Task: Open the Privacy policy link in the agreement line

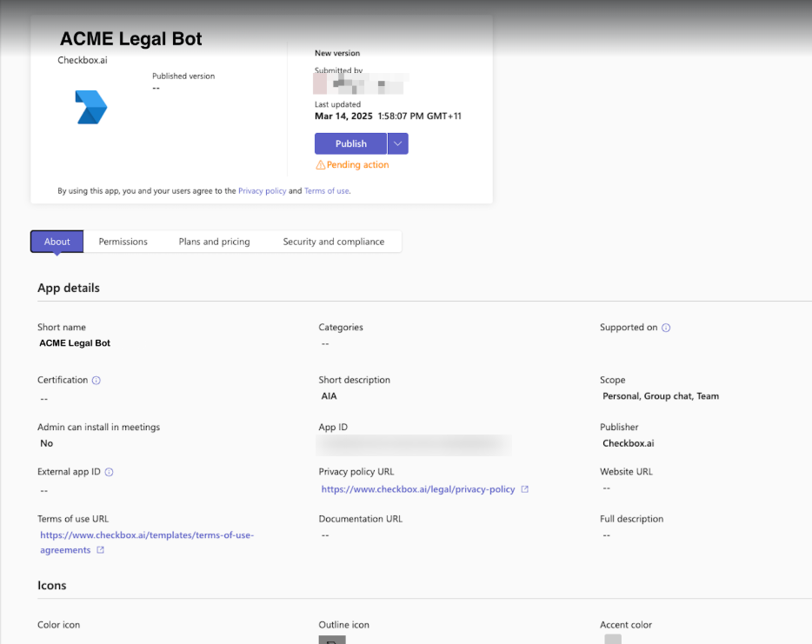Action: [262, 191]
